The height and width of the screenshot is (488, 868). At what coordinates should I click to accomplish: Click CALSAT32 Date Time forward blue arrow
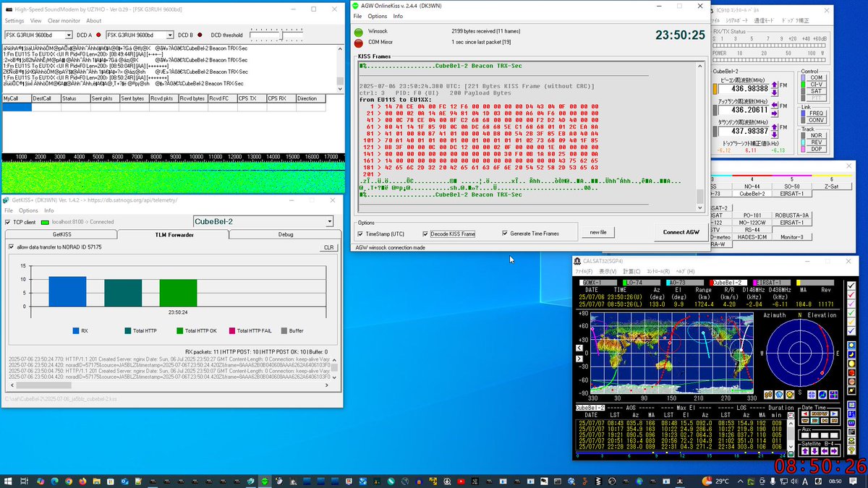pyautogui.click(x=834, y=414)
